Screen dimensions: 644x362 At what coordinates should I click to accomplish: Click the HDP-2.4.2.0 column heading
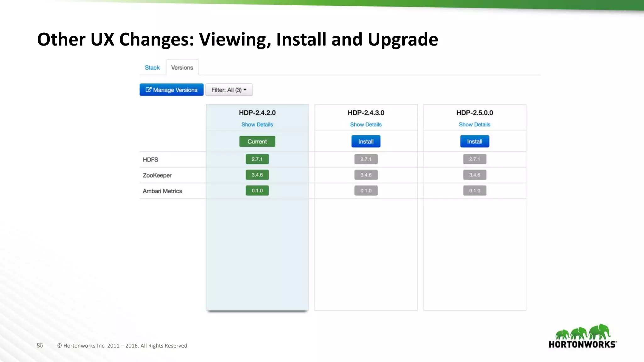click(x=257, y=112)
